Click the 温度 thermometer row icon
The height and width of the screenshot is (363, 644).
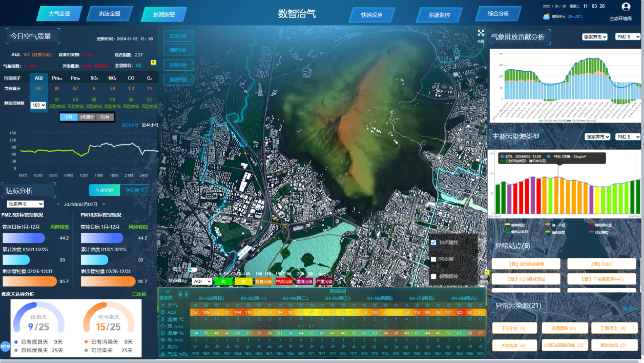pyautogui.click(x=163, y=319)
